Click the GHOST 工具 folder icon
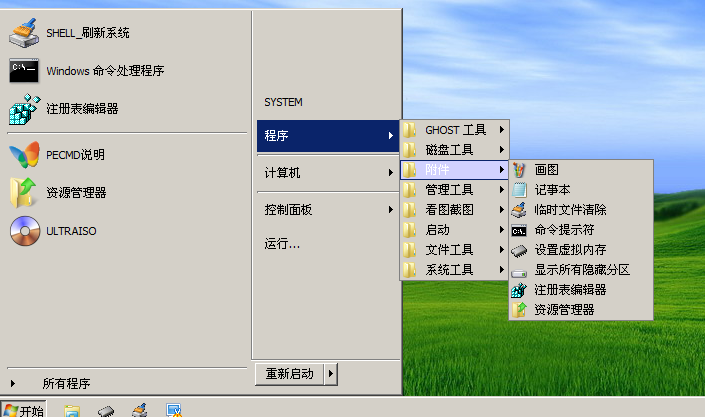This screenshot has height=417, width=705. pyautogui.click(x=409, y=130)
